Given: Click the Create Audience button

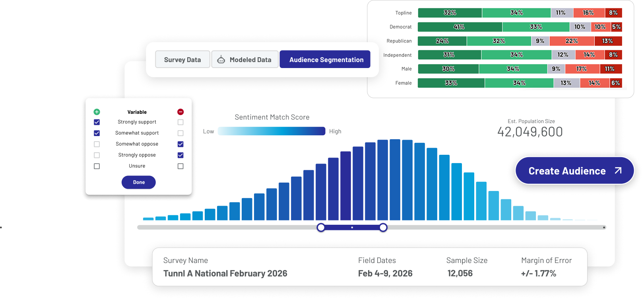Looking at the screenshot, I should click(574, 171).
